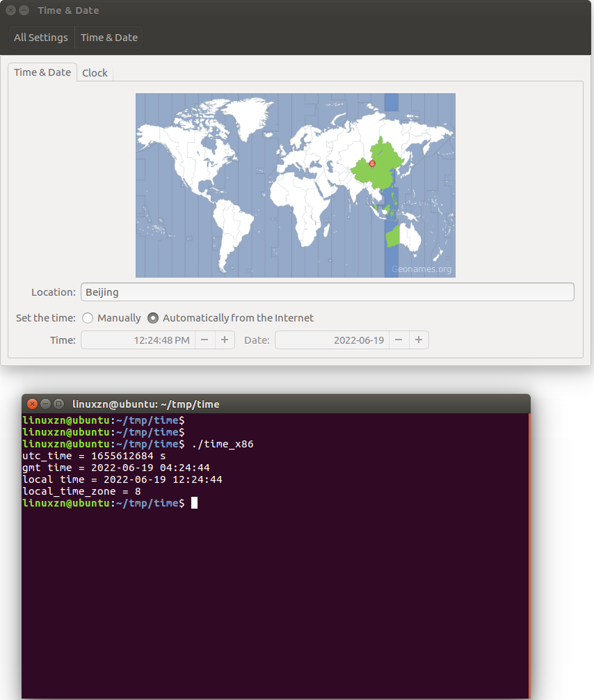The width and height of the screenshot is (594, 700).
Task: Minimize the terminal window
Action: tap(45, 404)
